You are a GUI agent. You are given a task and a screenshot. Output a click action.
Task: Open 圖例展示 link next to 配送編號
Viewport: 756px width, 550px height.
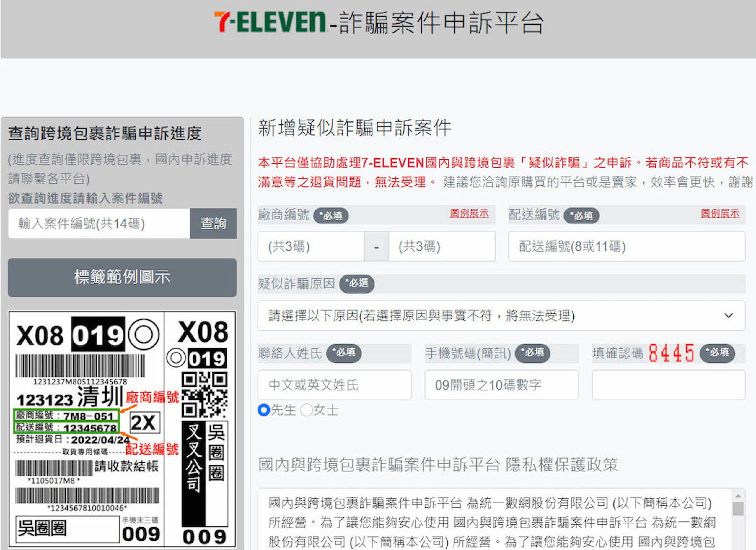click(720, 213)
